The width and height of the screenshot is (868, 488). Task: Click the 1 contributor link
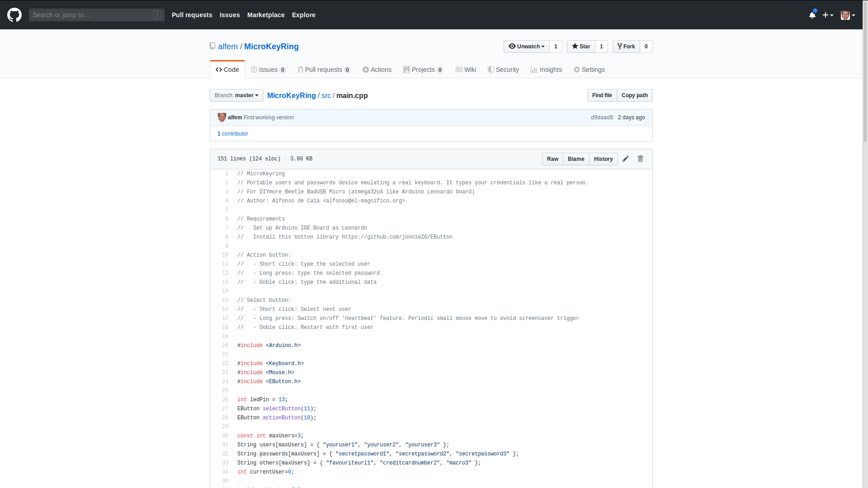232,133
